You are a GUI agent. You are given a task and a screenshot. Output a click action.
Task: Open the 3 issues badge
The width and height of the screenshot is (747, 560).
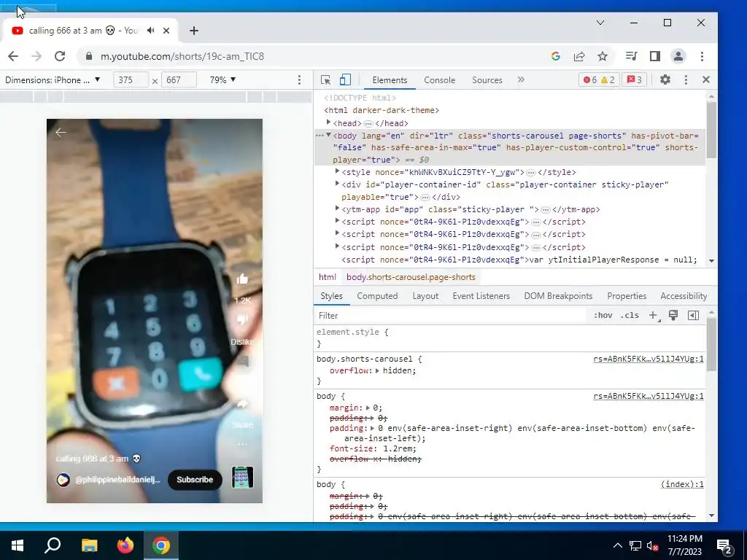[634, 80]
